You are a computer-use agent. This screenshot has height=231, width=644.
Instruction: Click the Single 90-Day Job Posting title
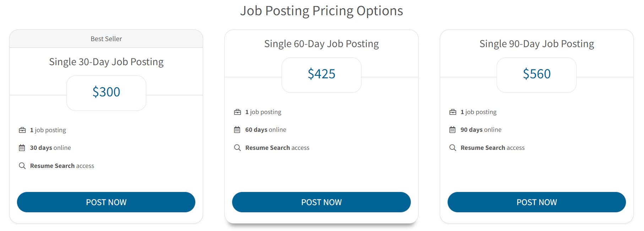536,44
